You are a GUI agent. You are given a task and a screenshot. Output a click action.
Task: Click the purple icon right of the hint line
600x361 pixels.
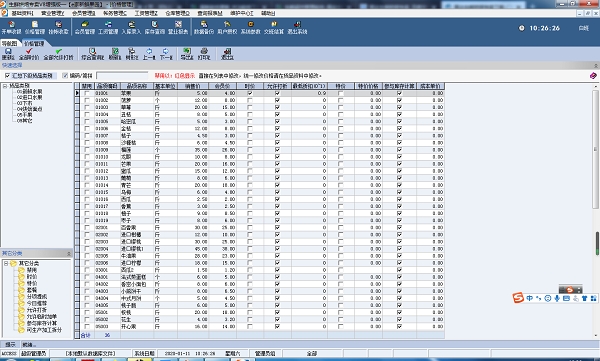point(593,76)
